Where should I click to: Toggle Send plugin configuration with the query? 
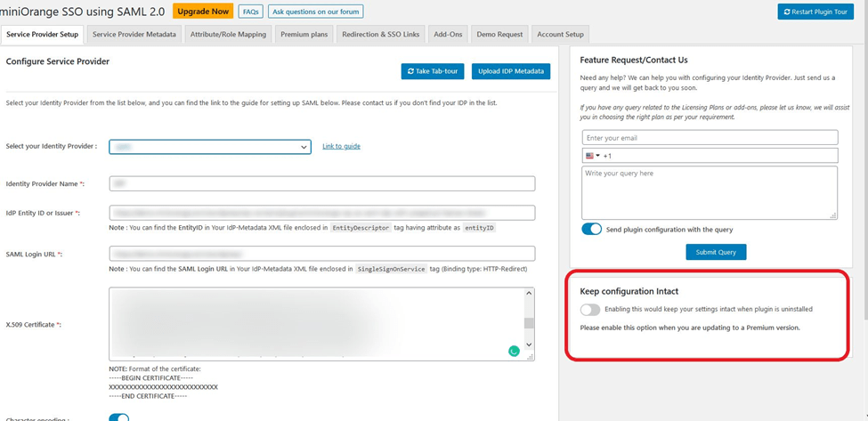coord(592,229)
